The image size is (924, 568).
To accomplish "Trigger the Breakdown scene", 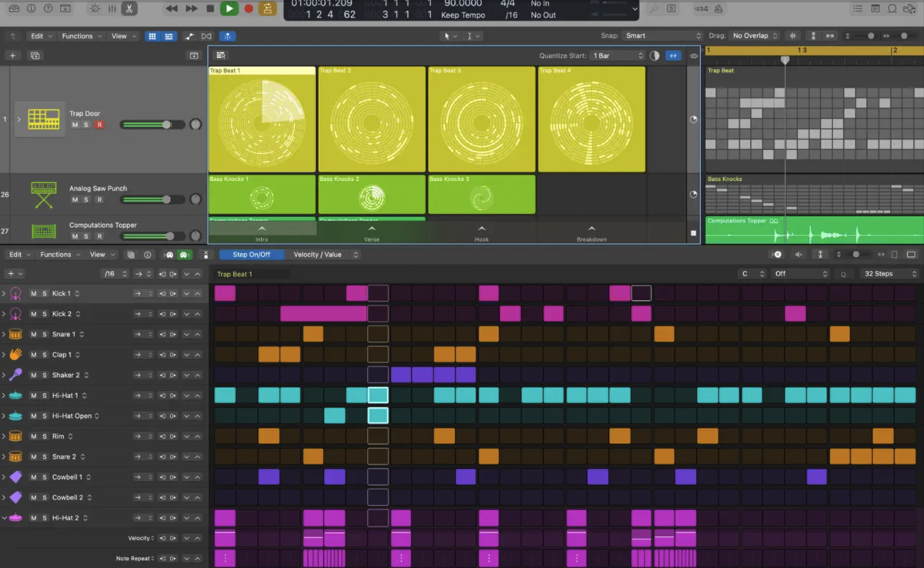I will click(591, 233).
